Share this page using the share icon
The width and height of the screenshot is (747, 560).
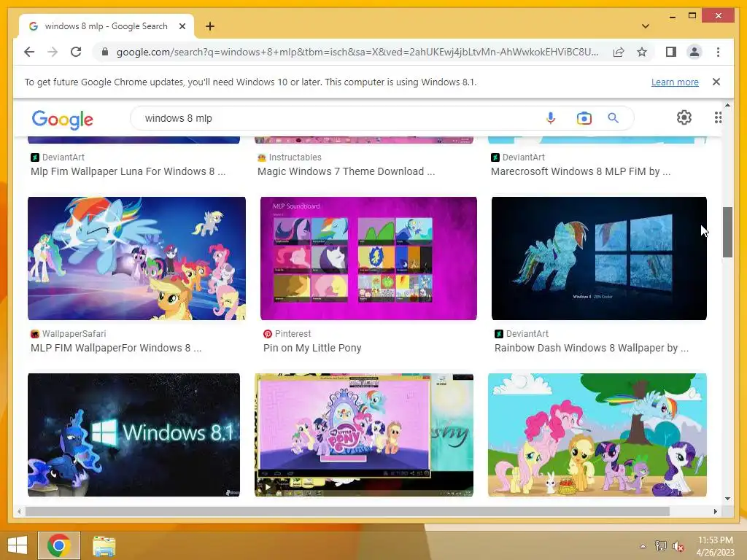point(619,52)
